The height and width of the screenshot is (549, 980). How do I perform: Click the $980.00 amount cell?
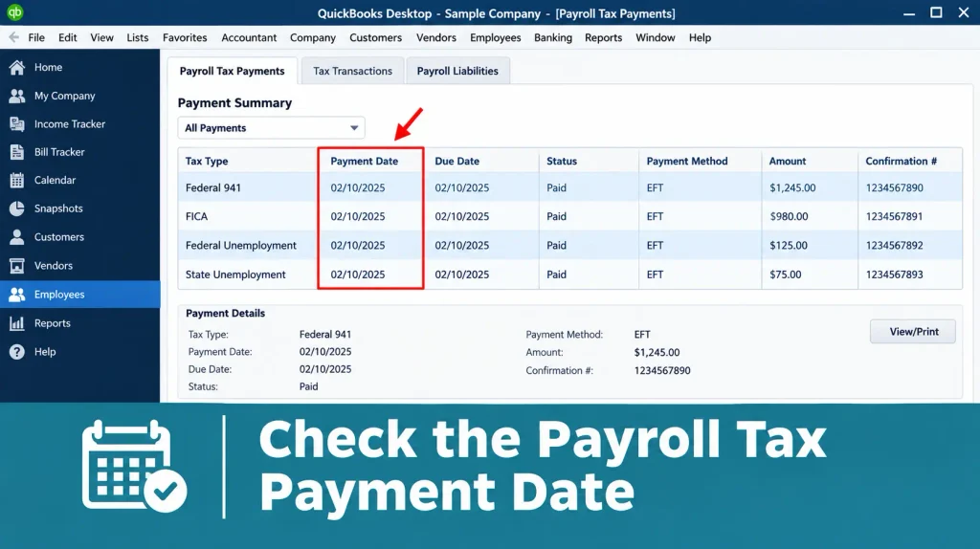coord(789,217)
